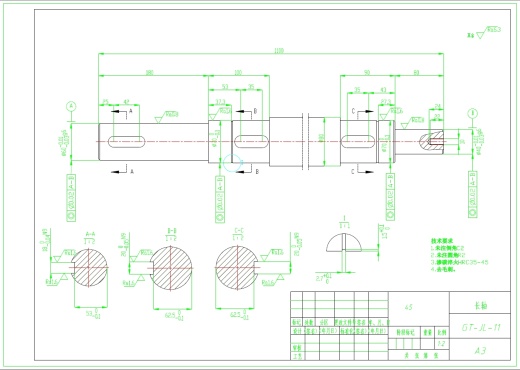Select the 24 dimension value

437,107
